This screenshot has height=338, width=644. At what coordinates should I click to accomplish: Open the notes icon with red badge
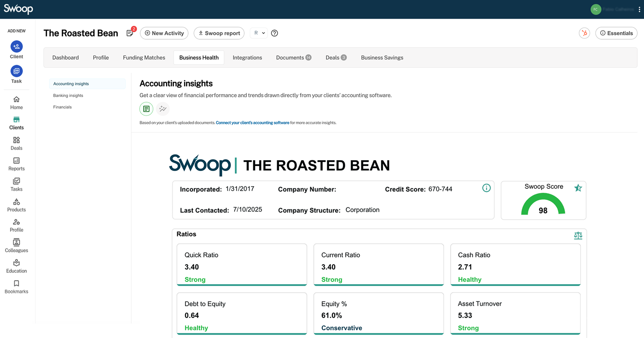[130, 33]
